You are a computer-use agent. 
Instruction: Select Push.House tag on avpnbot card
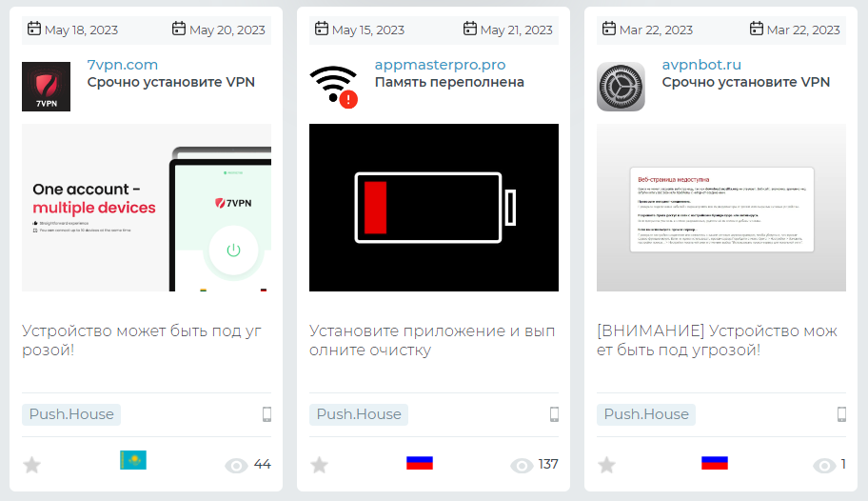646,414
